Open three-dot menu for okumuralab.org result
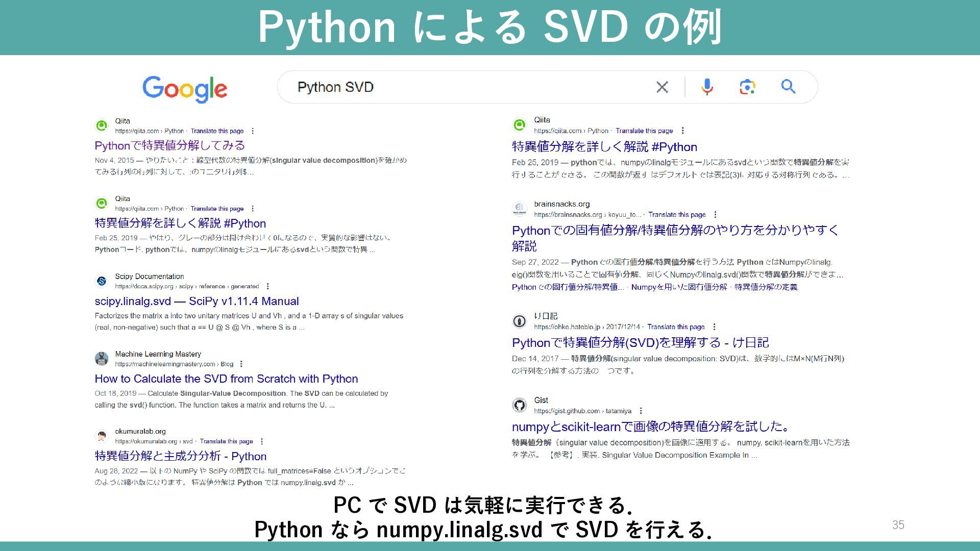 coord(262,442)
